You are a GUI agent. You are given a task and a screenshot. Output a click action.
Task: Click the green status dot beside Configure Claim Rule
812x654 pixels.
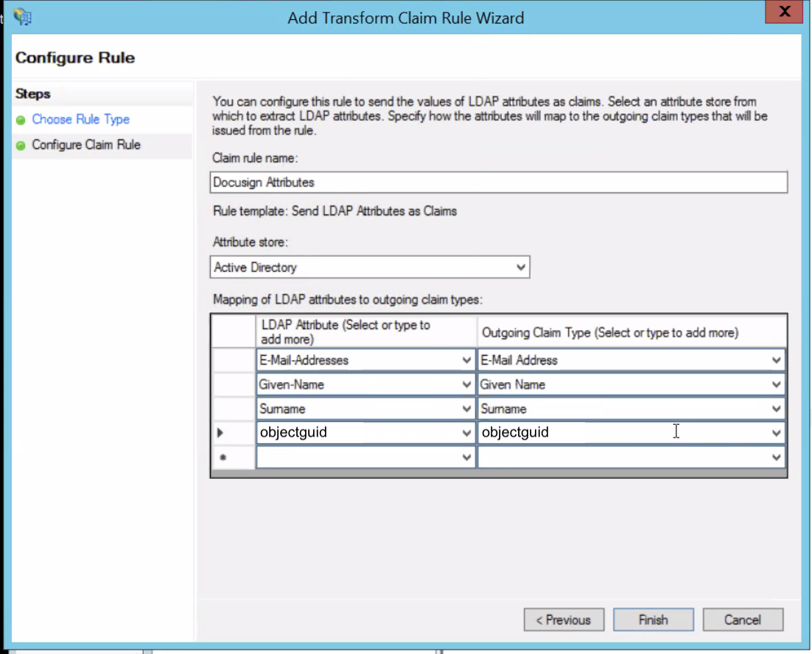[22, 145]
